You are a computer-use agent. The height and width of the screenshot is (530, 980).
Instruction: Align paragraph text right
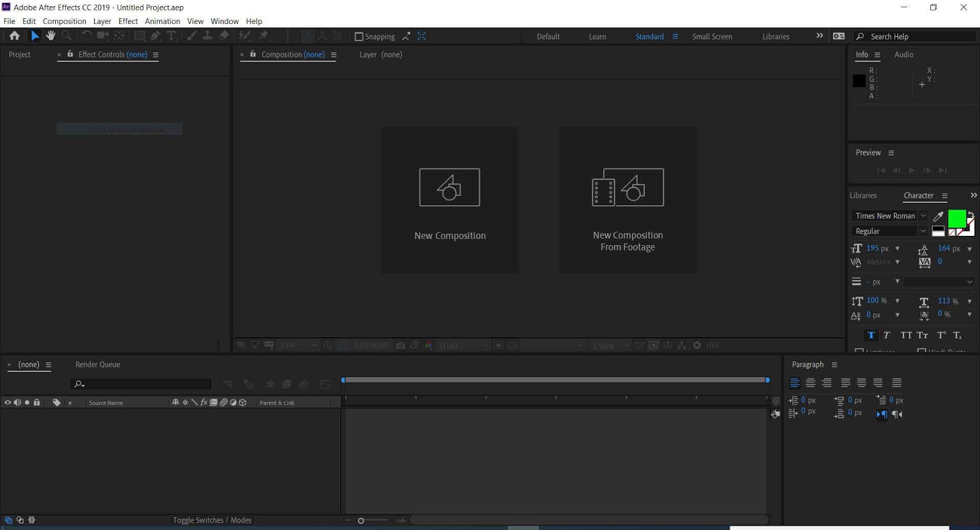827,383
